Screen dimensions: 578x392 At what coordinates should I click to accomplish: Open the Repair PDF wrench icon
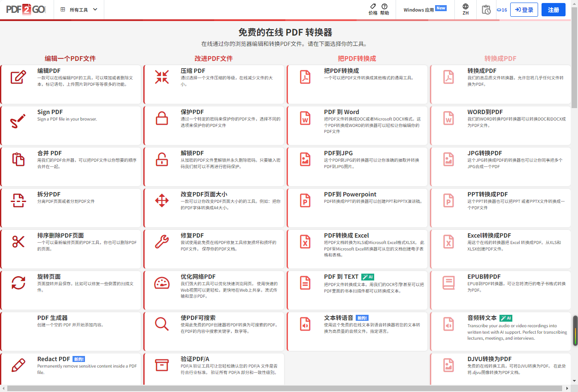click(162, 241)
